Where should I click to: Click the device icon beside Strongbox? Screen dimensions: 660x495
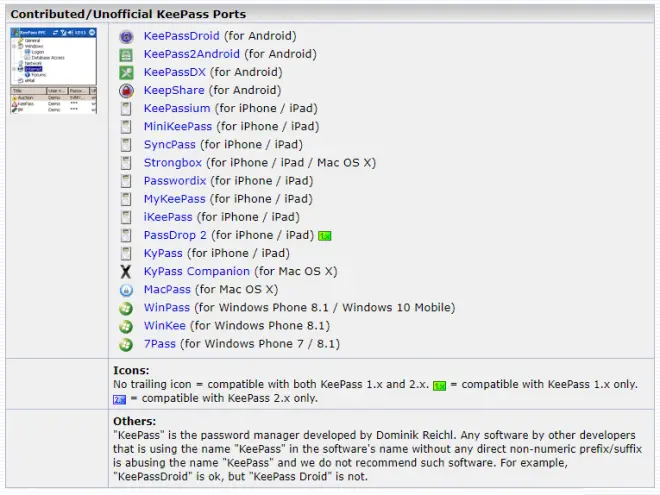coord(126,163)
